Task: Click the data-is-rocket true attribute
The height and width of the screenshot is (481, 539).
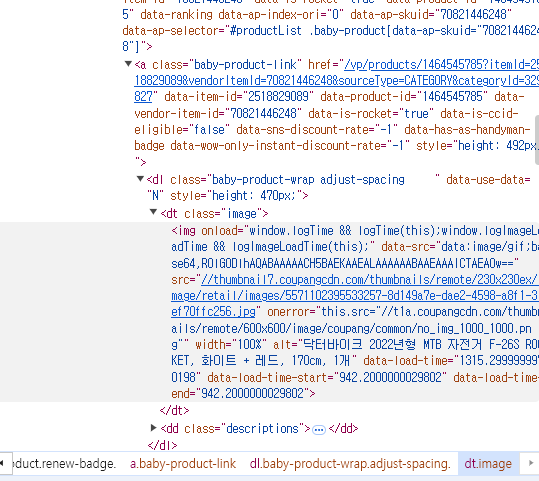Action: pos(371,113)
